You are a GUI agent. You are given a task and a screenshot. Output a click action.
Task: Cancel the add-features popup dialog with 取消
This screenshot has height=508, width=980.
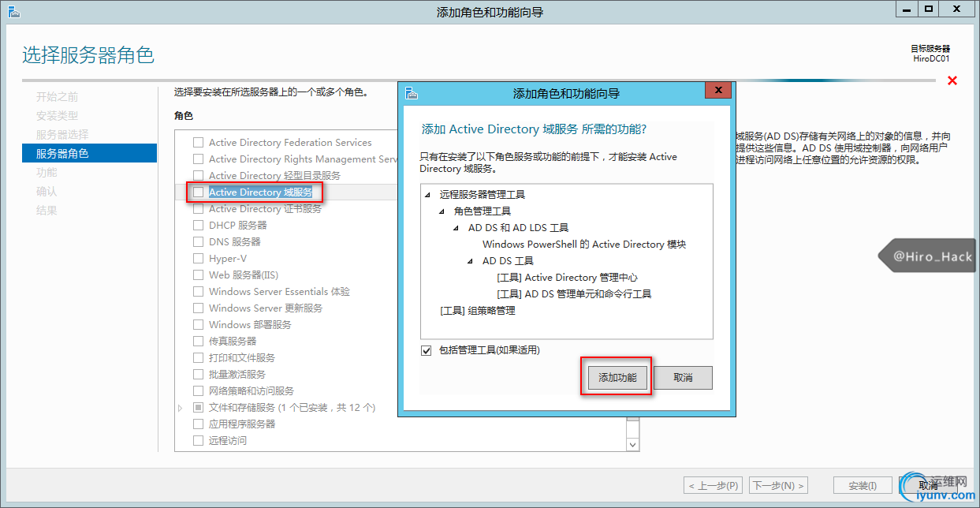[x=683, y=378]
